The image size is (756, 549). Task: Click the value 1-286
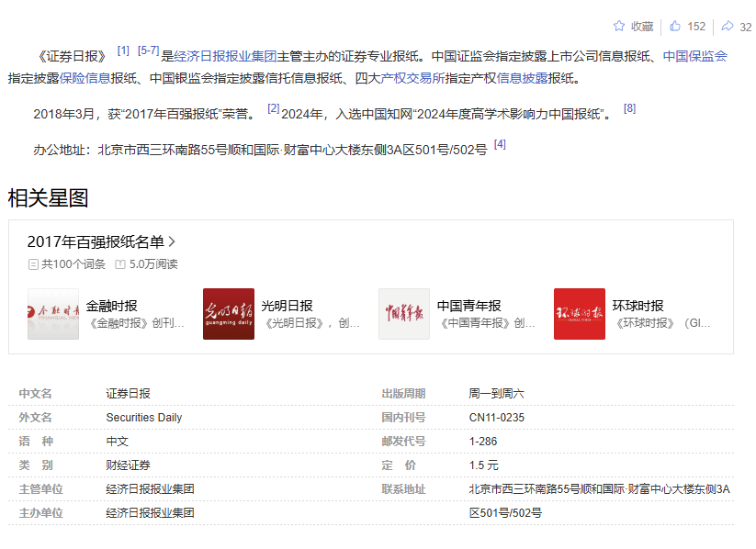482,441
